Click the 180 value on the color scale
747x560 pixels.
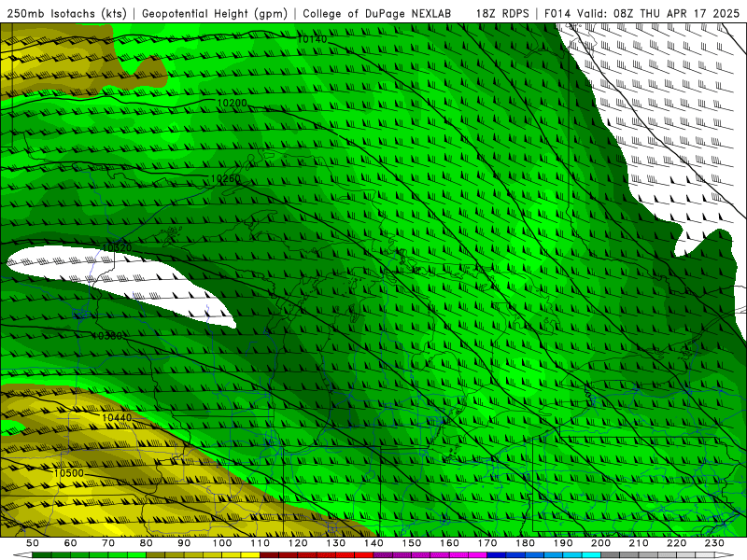pyautogui.click(x=526, y=543)
